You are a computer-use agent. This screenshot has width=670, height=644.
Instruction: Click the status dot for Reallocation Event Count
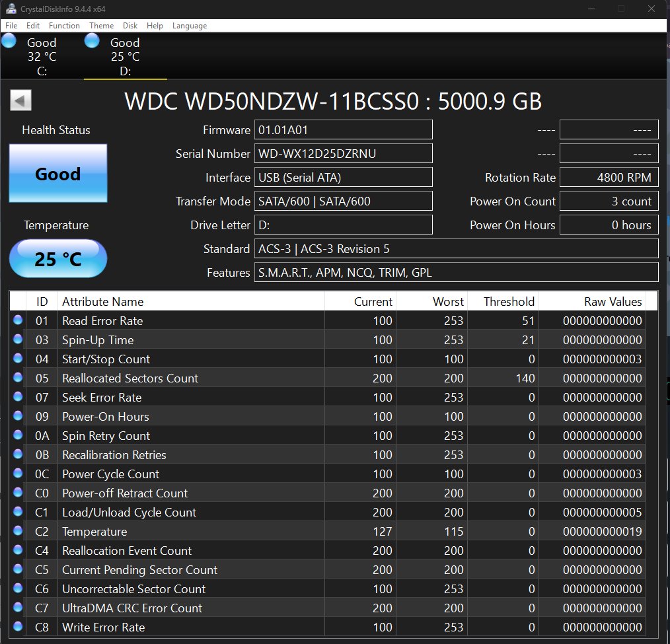tap(18, 550)
